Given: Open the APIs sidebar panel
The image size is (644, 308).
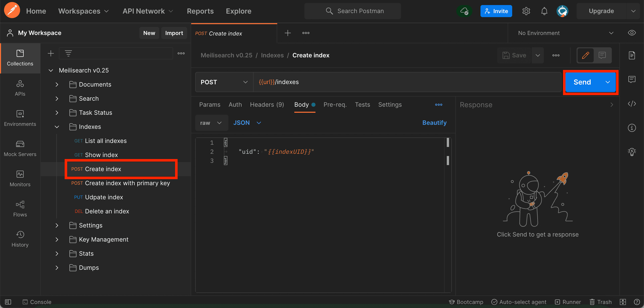Looking at the screenshot, I should tap(20, 88).
